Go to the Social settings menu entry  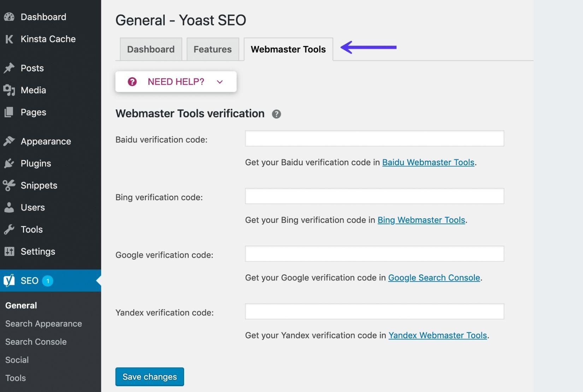click(16, 360)
